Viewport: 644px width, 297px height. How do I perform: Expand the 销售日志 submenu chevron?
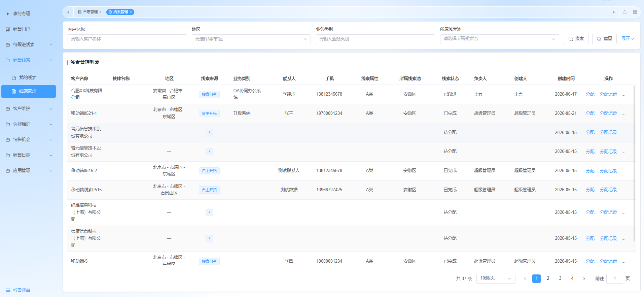pos(51,155)
